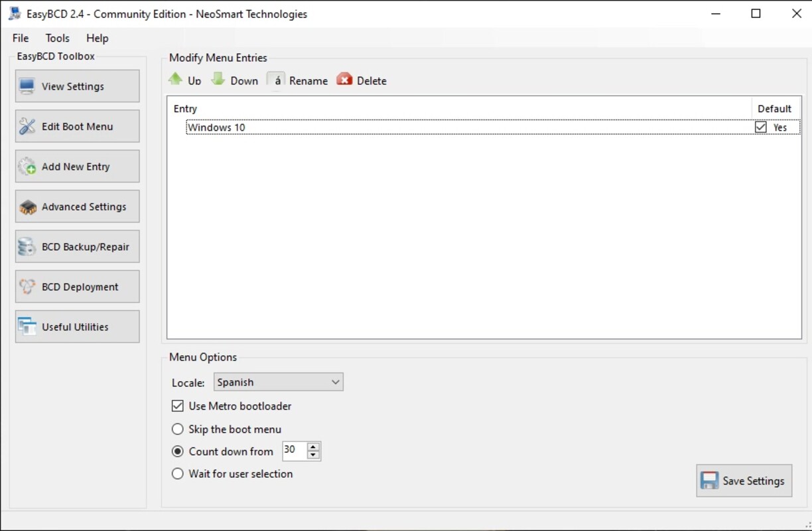Image resolution: width=812 pixels, height=531 pixels.
Task: Click the Advanced Settings chip icon
Action: (27, 207)
